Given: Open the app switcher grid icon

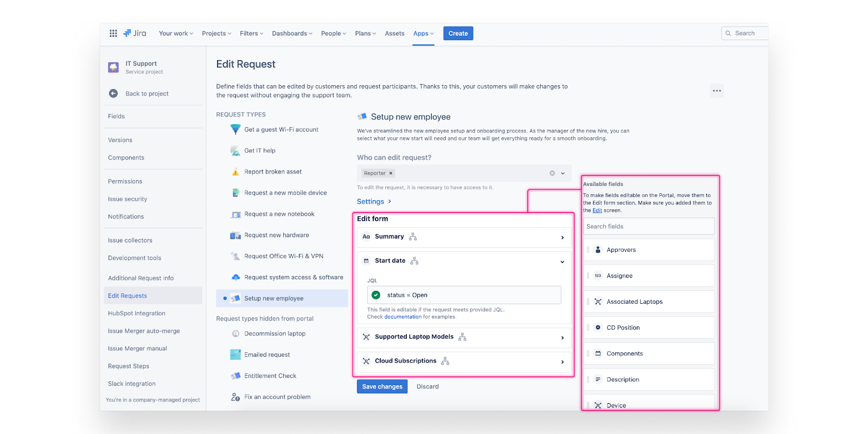Looking at the screenshot, I should [x=113, y=33].
